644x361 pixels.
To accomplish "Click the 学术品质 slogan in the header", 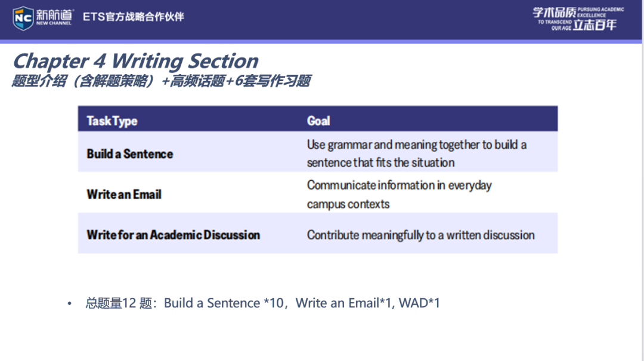I will [553, 13].
